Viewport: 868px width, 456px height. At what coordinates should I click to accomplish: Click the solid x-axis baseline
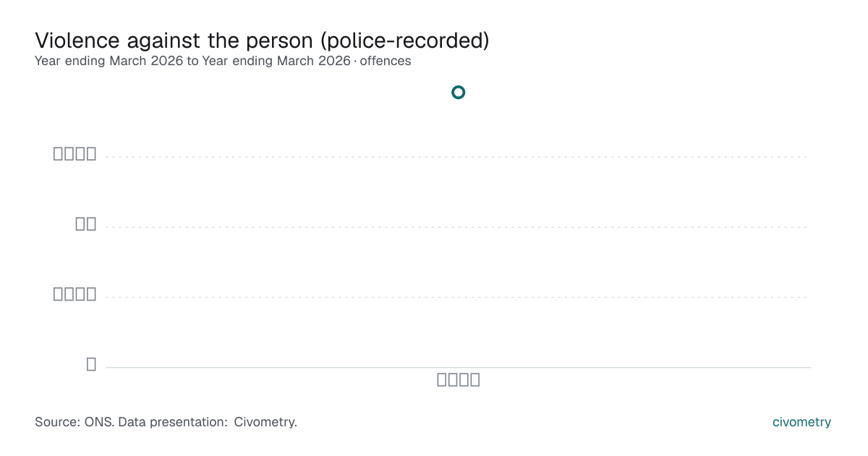tap(458, 367)
